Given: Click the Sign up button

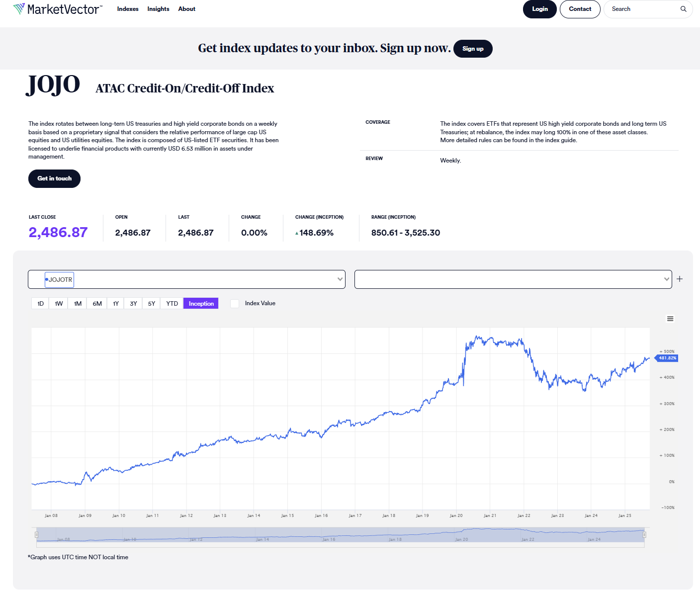Looking at the screenshot, I should pyautogui.click(x=473, y=49).
